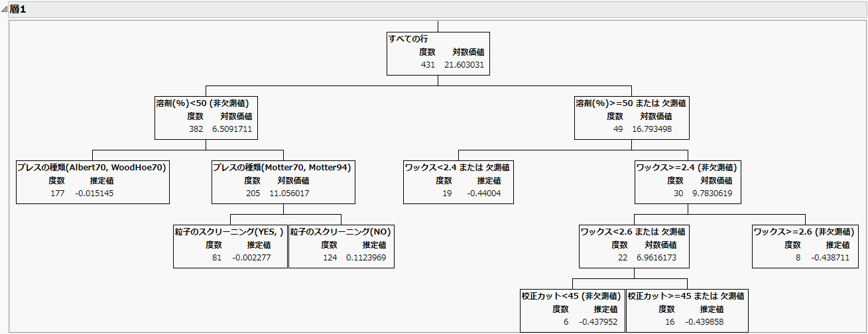
Task: Select node ワックス<2.6 または 欠測値
Action: tap(633, 231)
